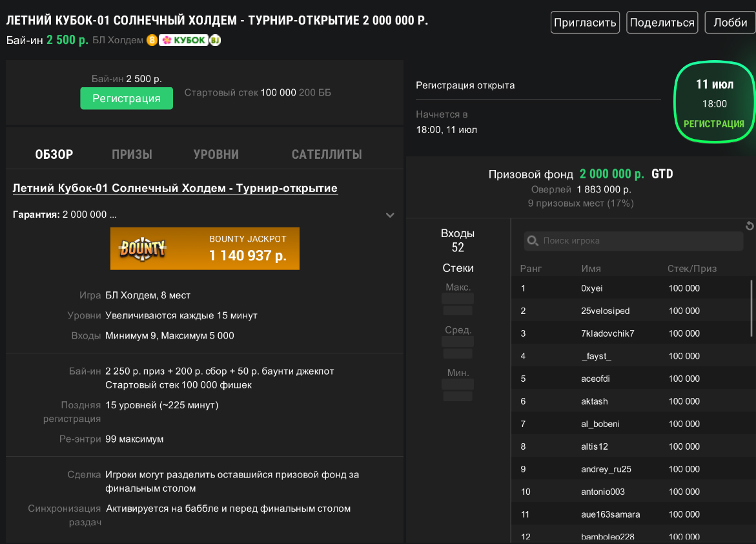Click the magnifier icon in player search
This screenshot has width=756, height=544.
[x=533, y=241]
